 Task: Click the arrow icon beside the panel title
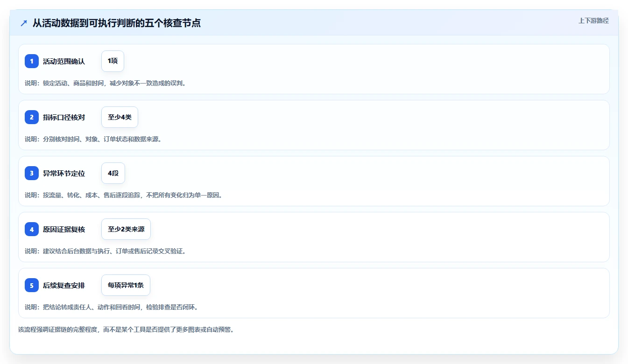pyautogui.click(x=24, y=23)
